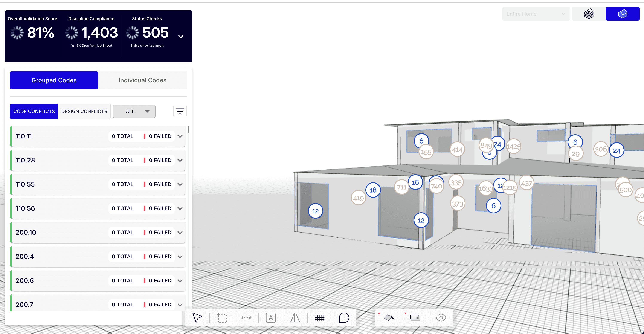Expand code group 110.55
The width and height of the screenshot is (644, 334).
tap(180, 184)
